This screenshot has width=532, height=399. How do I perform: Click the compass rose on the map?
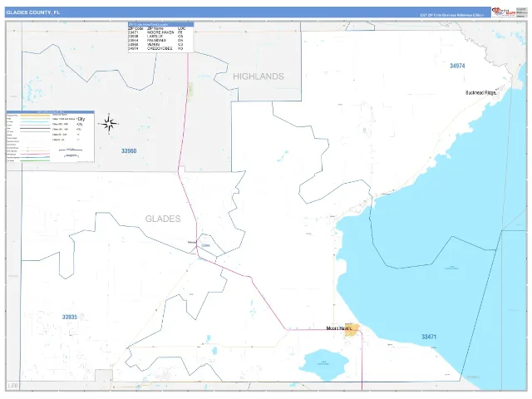coord(109,124)
